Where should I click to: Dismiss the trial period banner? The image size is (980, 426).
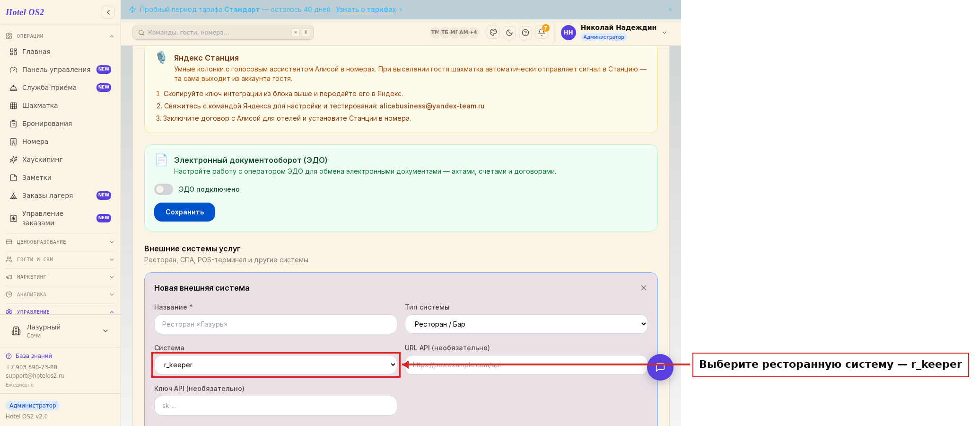(670, 9)
